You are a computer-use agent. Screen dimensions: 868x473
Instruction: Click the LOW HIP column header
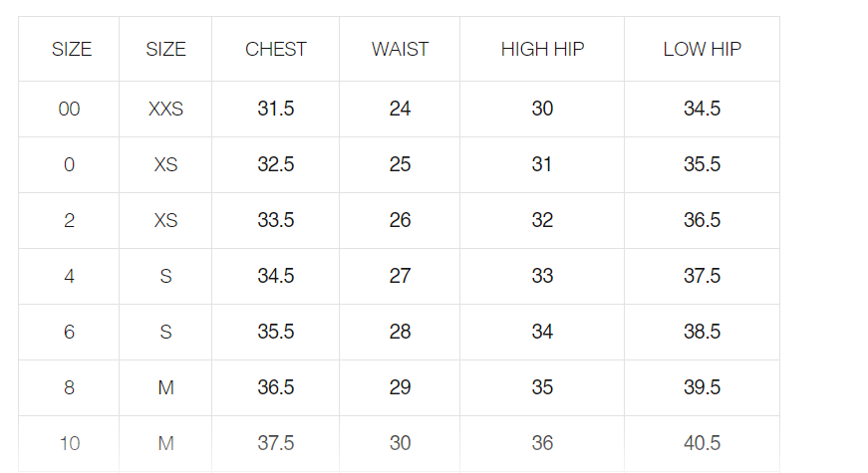click(702, 49)
